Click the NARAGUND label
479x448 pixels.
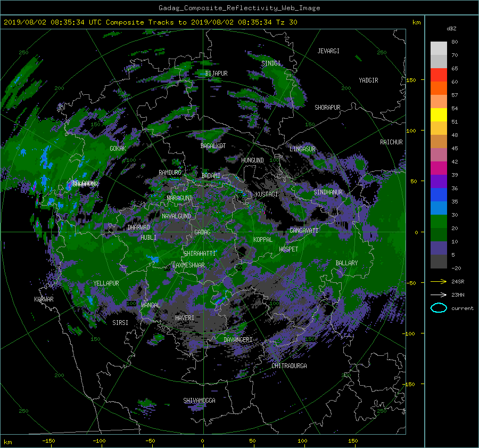click(180, 198)
